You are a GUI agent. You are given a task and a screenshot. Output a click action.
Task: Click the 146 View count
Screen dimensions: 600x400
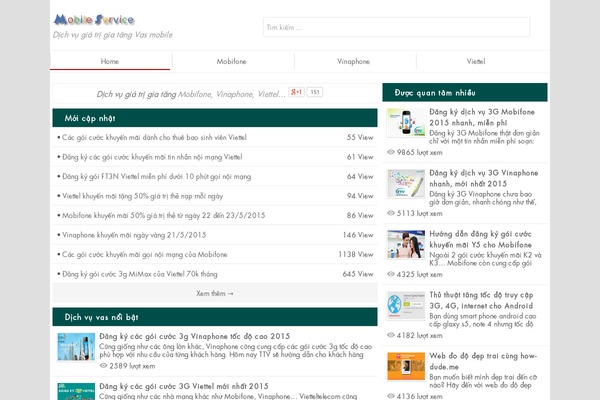coord(358,235)
